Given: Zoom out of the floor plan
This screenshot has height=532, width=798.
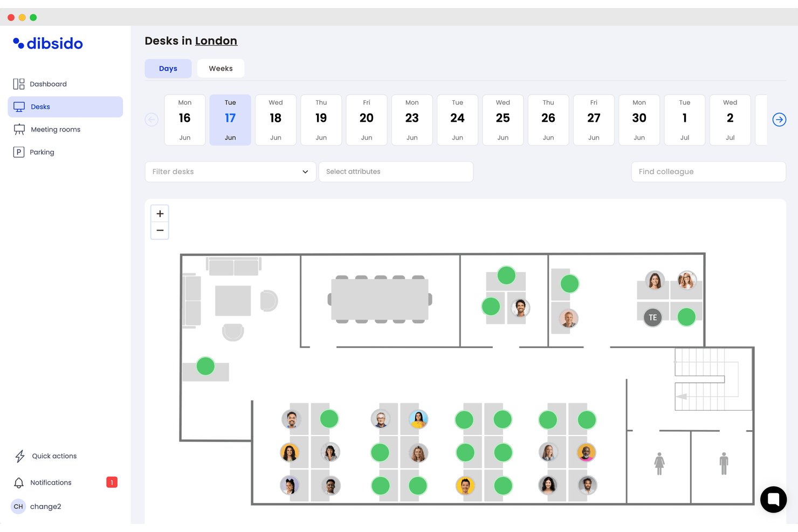Looking at the screenshot, I should (x=160, y=231).
